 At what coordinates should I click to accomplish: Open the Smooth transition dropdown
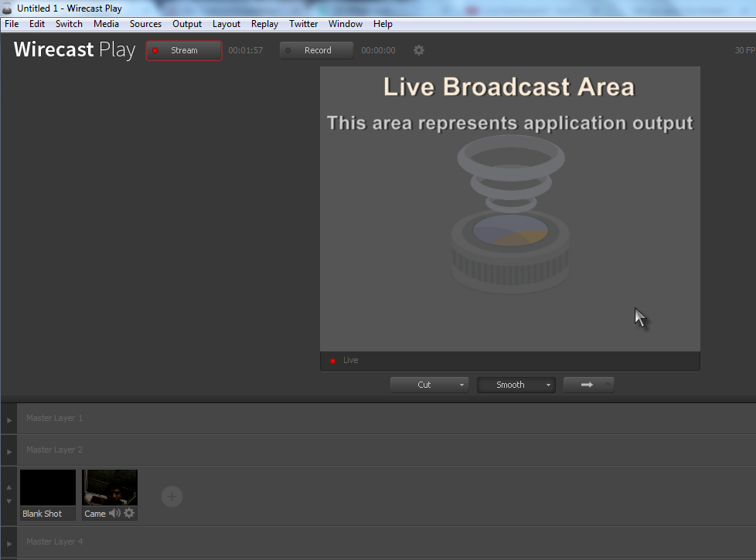pyautogui.click(x=516, y=385)
